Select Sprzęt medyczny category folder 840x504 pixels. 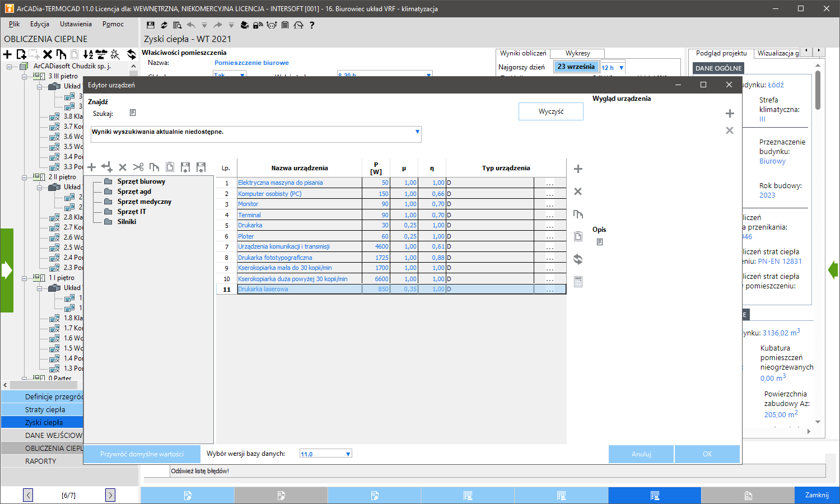[x=144, y=202]
